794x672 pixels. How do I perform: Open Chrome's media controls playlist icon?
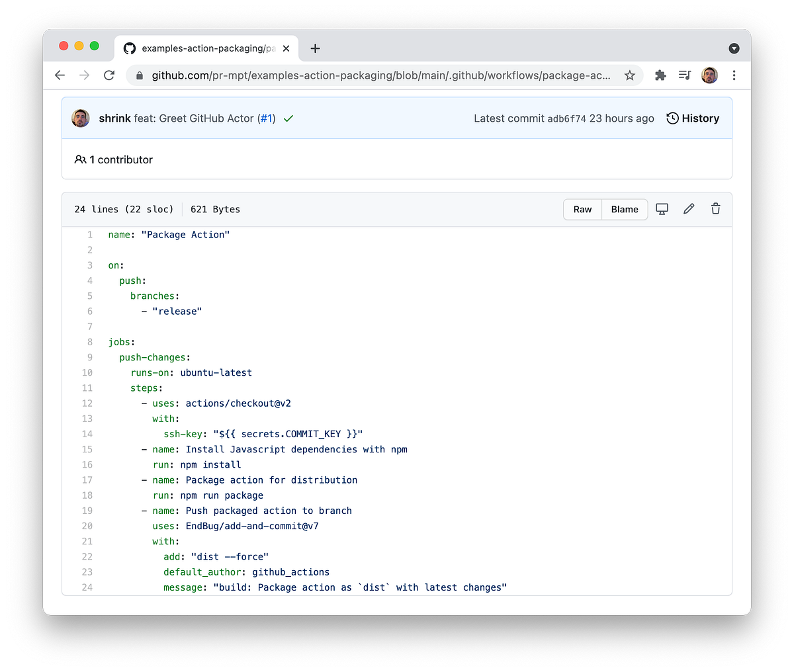coord(684,75)
